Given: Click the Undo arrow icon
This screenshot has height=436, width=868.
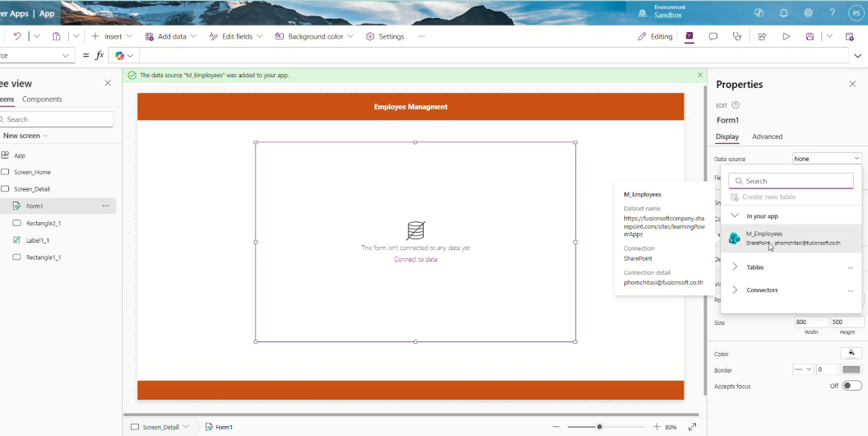Looking at the screenshot, I should (x=17, y=36).
